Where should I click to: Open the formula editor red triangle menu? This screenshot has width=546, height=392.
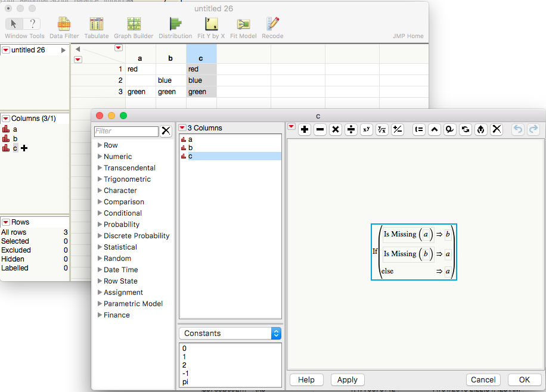click(x=291, y=127)
